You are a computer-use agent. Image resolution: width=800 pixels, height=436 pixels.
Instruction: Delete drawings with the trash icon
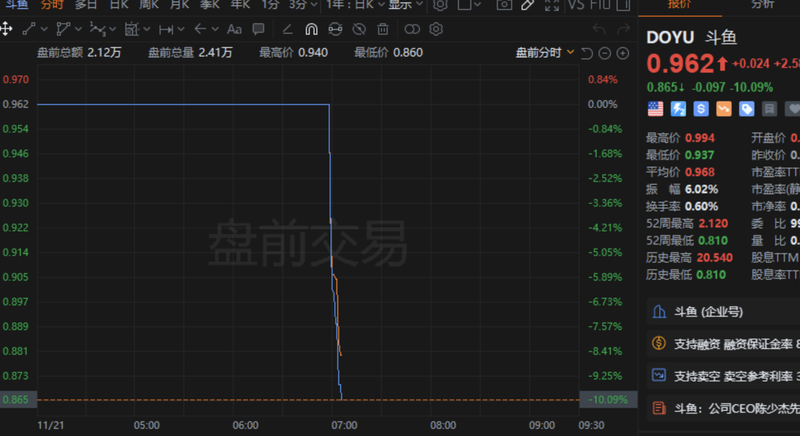383,29
